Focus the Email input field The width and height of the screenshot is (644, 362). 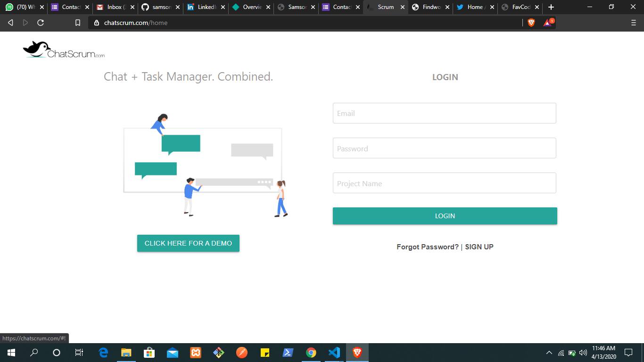click(445, 113)
